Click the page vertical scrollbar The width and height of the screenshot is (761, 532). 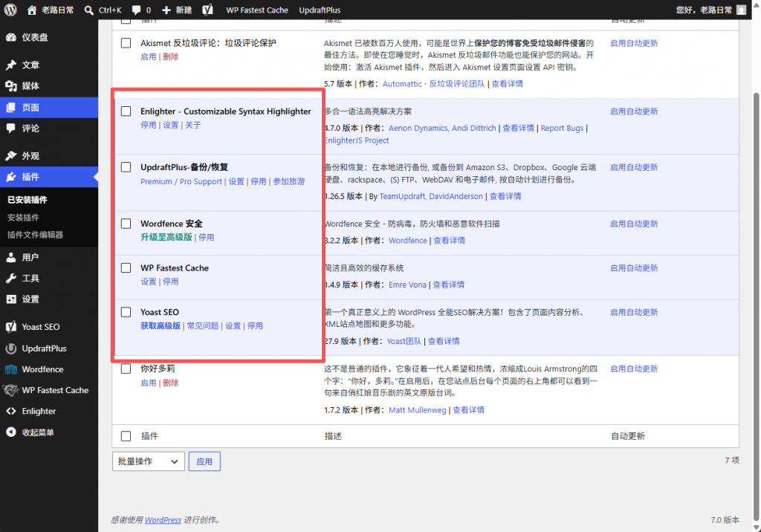point(756,306)
